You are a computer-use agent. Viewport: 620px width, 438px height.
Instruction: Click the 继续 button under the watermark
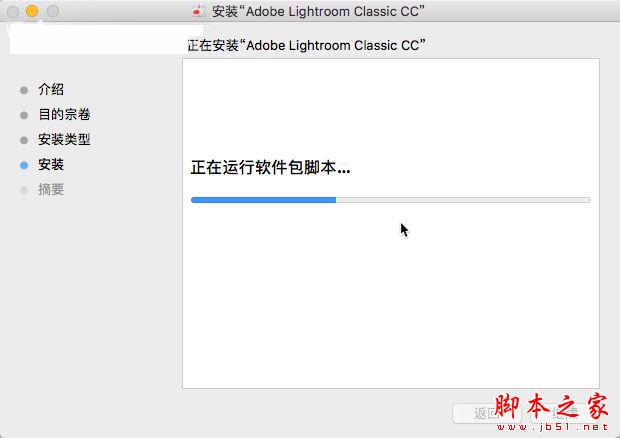coord(564,413)
